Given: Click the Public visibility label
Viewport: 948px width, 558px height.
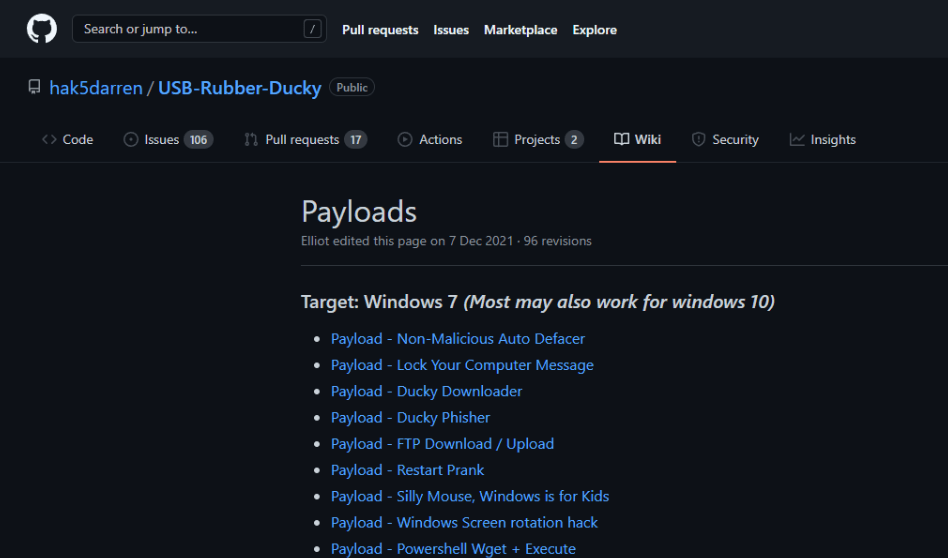Looking at the screenshot, I should (352, 87).
